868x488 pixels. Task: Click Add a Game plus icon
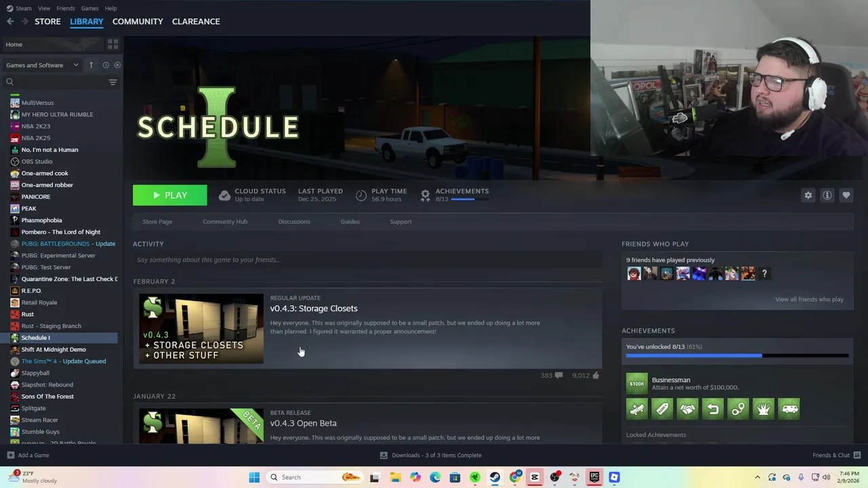pos(10,455)
